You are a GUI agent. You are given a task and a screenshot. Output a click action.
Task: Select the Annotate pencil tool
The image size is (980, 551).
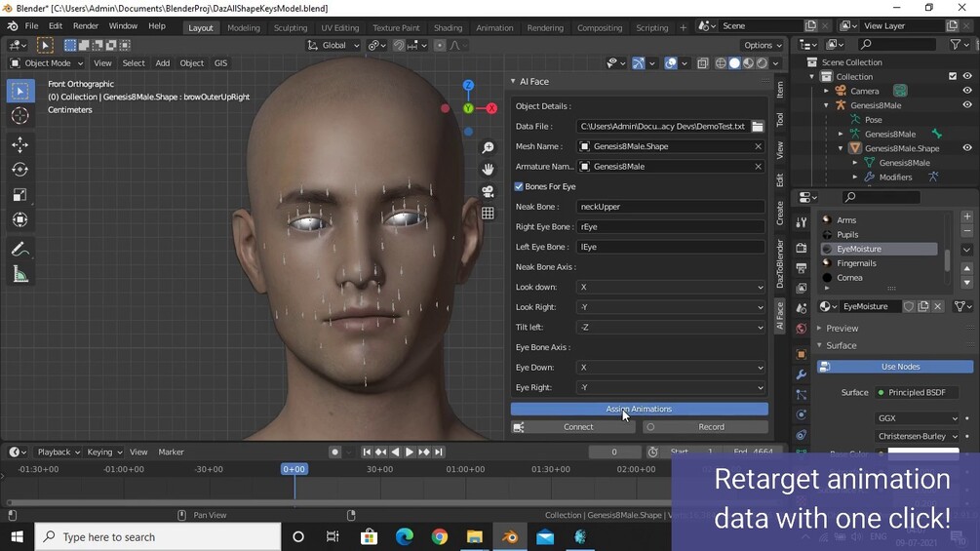point(20,250)
